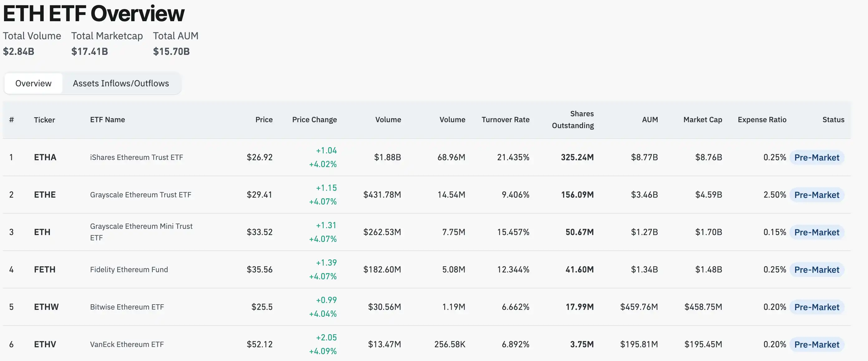
Task: Click the Grayscale Ethereum Mini Trust ETF name
Action: coord(141,232)
